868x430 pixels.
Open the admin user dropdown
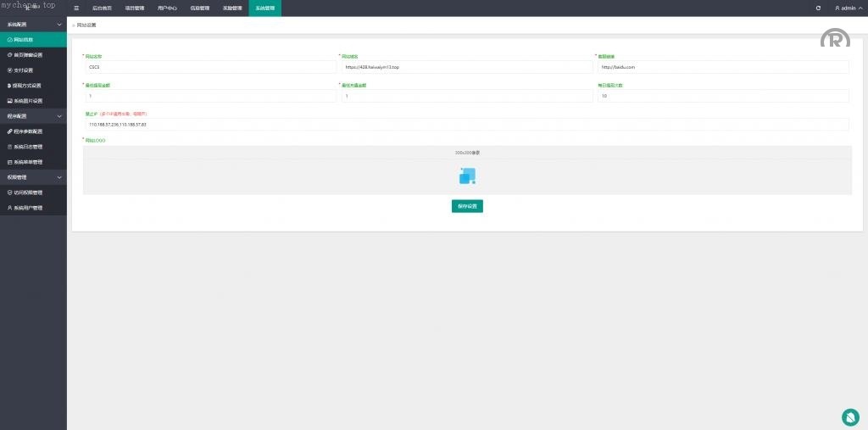847,8
